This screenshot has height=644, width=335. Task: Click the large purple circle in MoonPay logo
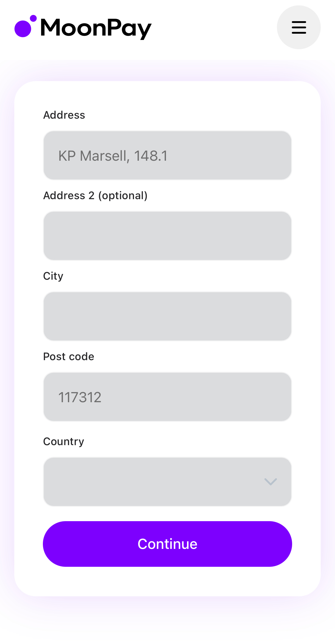point(23,29)
